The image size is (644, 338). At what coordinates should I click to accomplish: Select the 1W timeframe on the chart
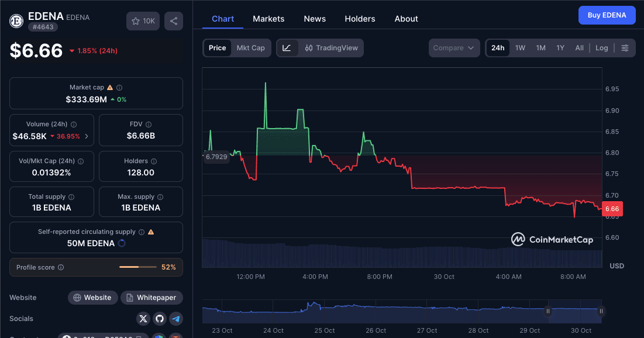521,47
